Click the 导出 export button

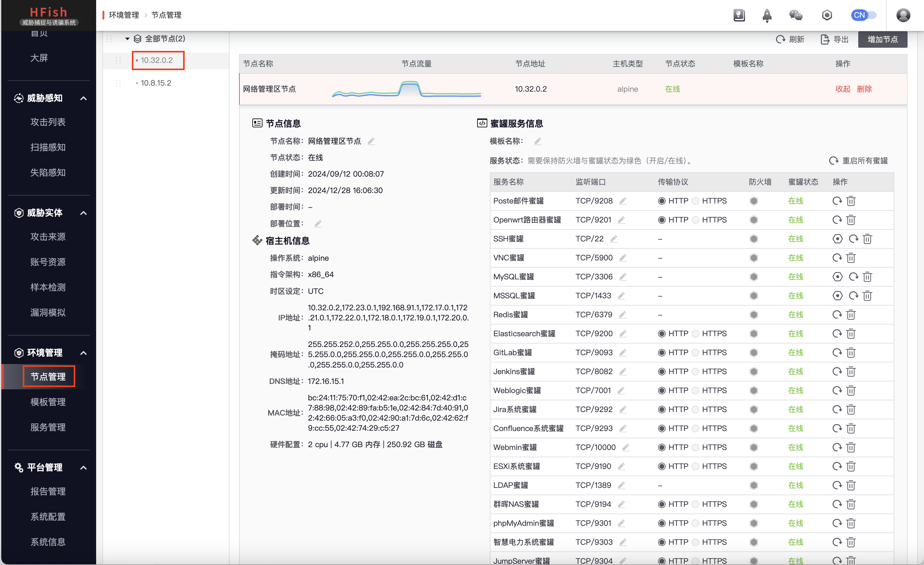(x=835, y=39)
